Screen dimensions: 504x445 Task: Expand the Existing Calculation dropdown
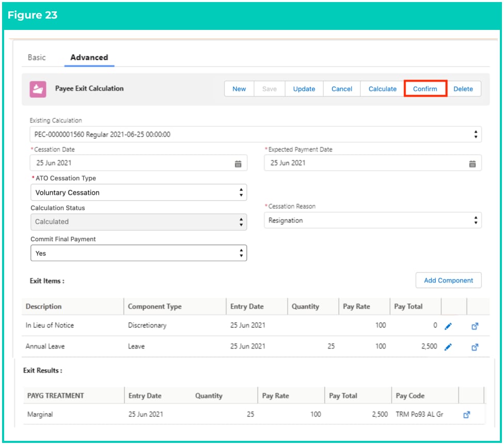(256, 134)
